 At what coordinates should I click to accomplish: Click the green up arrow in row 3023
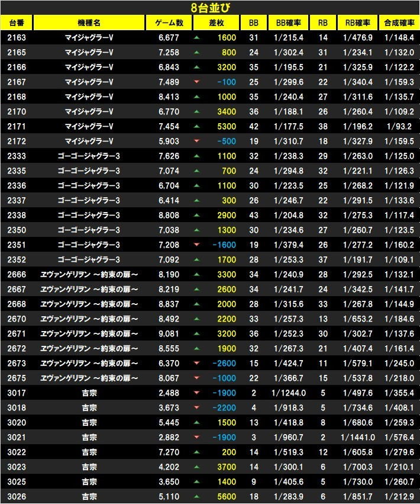pos(197,467)
